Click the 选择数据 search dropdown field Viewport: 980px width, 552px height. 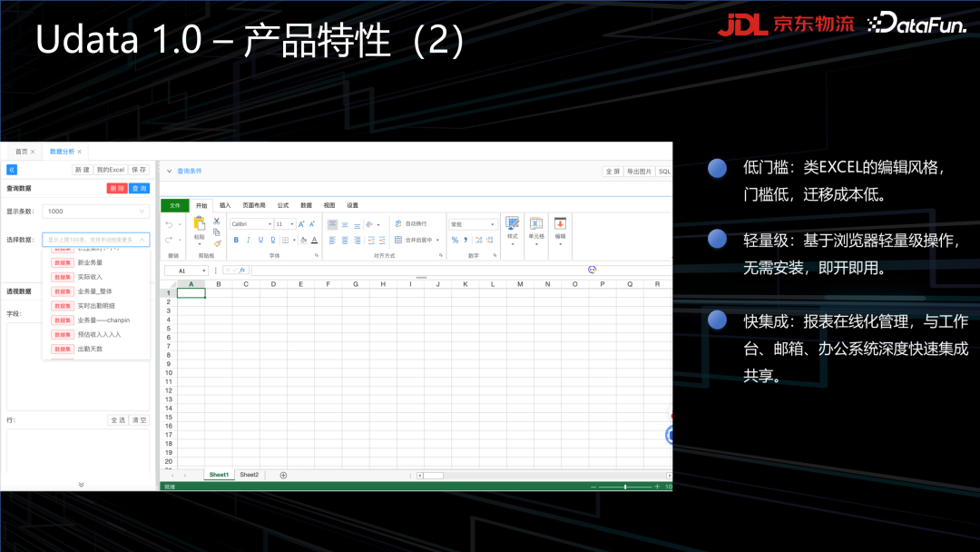(95, 240)
